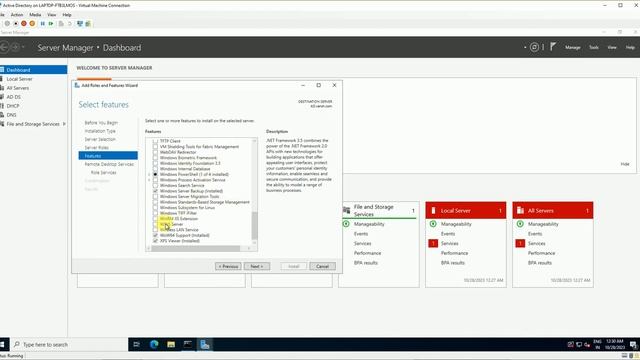
Task: Click All Servers tile header icon
Action: click(520, 211)
